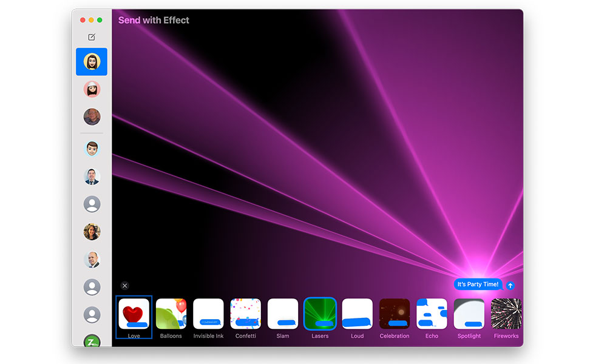This screenshot has width=607, height=364.
Task: Open the highlighted memoji conversation with glasses
Action: pos(92,61)
